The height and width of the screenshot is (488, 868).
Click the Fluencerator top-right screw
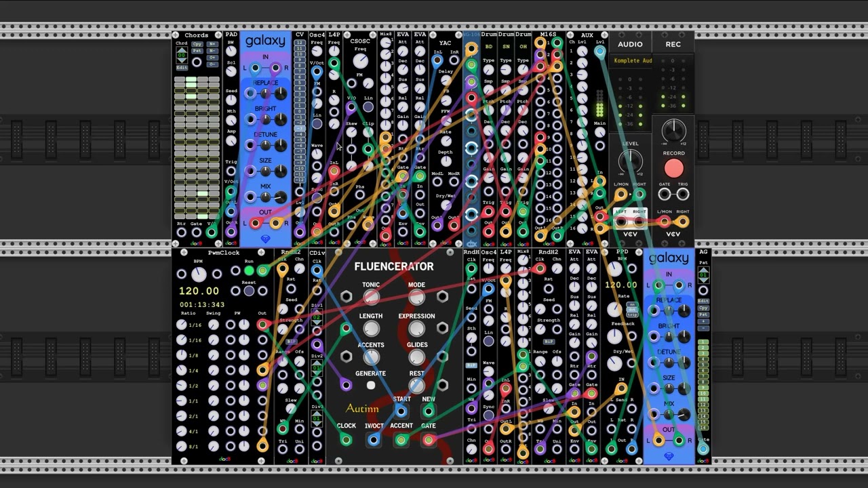coord(450,253)
